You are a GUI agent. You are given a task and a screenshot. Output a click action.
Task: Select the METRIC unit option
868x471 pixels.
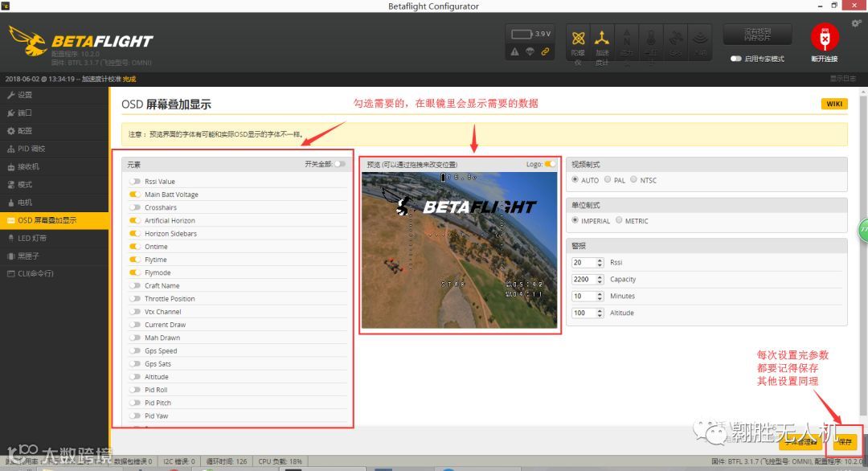pyautogui.click(x=619, y=220)
